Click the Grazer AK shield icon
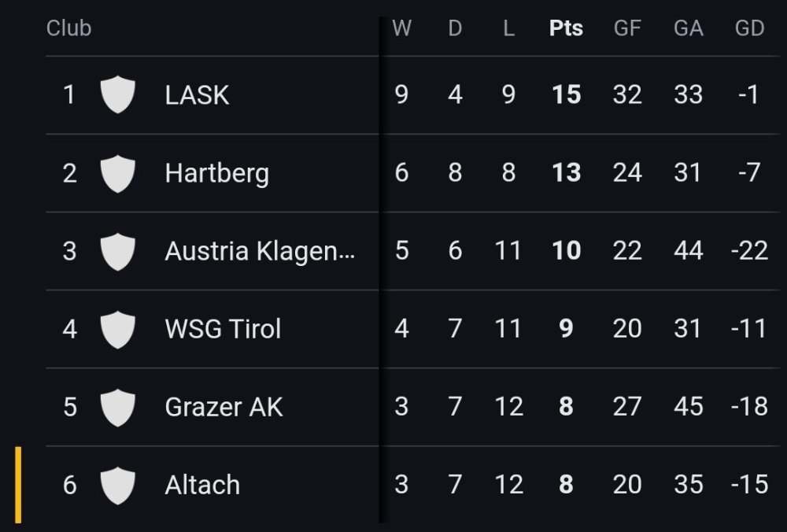787x532 pixels. (x=118, y=407)
